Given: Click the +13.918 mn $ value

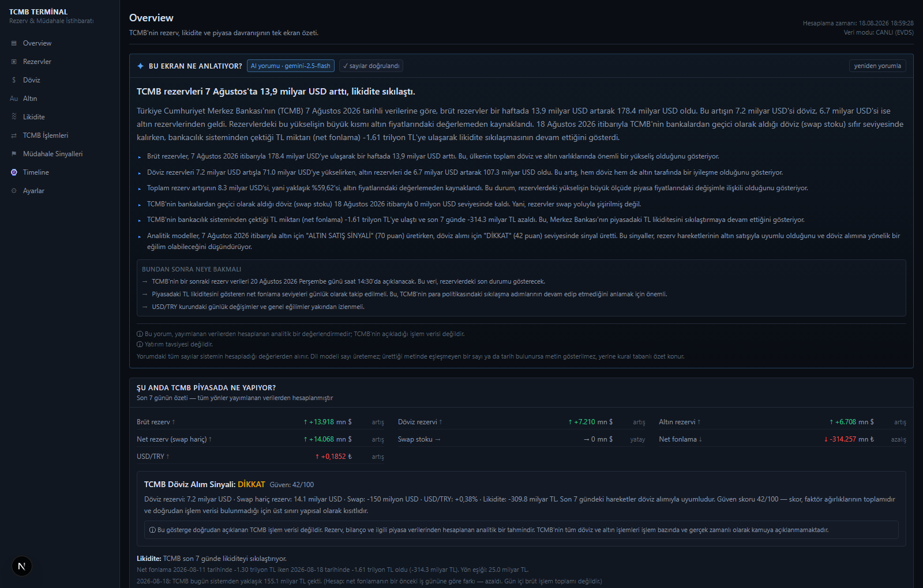Looking at the screenshot, I should point(328,422).
